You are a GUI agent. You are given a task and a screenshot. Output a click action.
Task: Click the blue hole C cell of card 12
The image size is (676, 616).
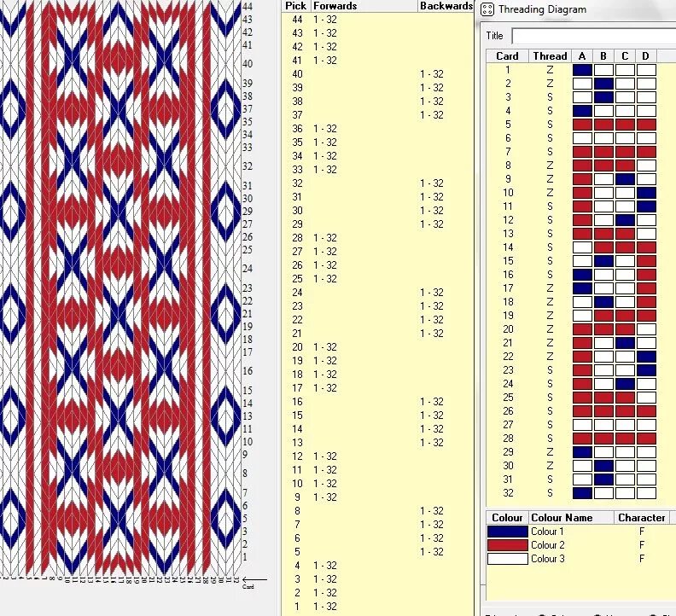tap(625, 220)
